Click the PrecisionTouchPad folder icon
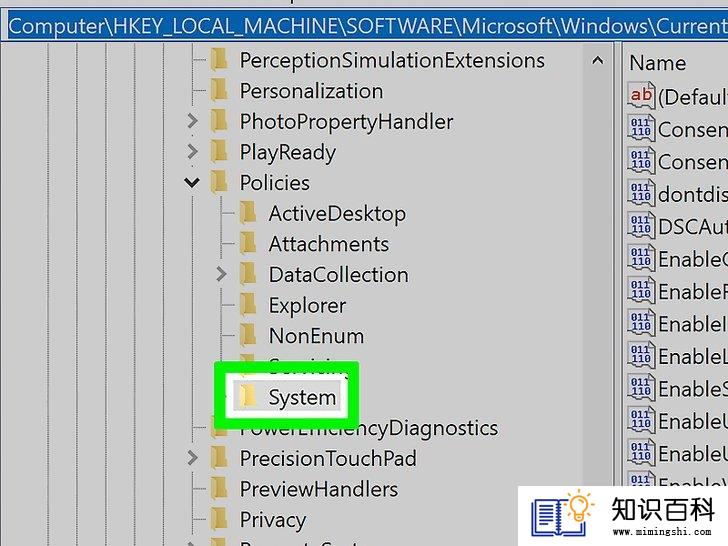 [219, 458]
